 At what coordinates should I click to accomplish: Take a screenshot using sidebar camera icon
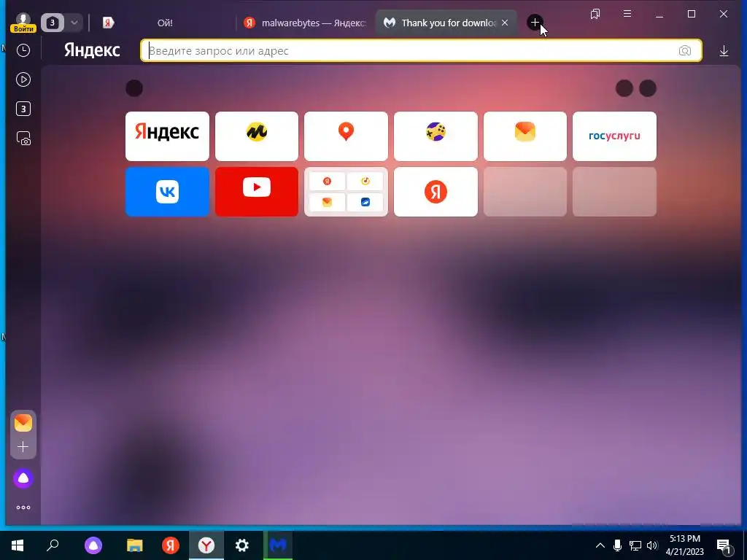23,139
